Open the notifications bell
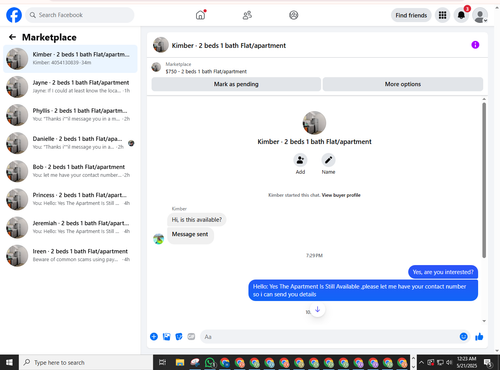Image resolution: width=500 pixels, height=370 pixels. click(461, 15)
